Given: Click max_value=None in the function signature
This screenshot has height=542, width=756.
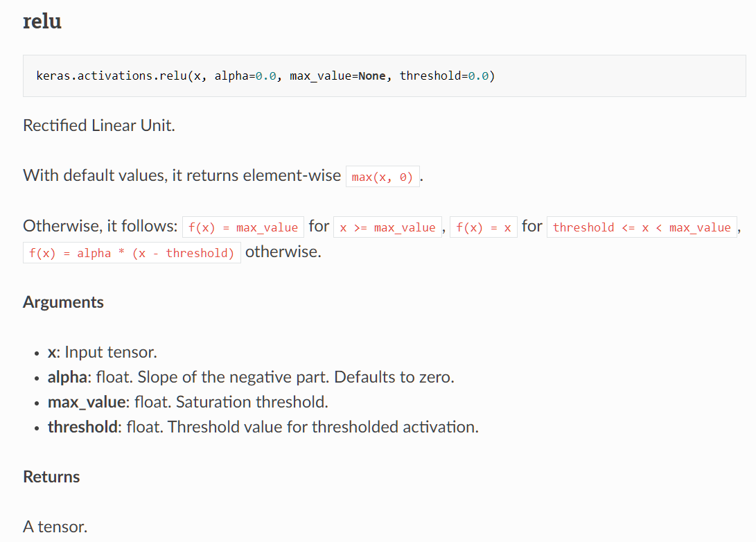Looking at the screenshot, I should click(337, 76).
